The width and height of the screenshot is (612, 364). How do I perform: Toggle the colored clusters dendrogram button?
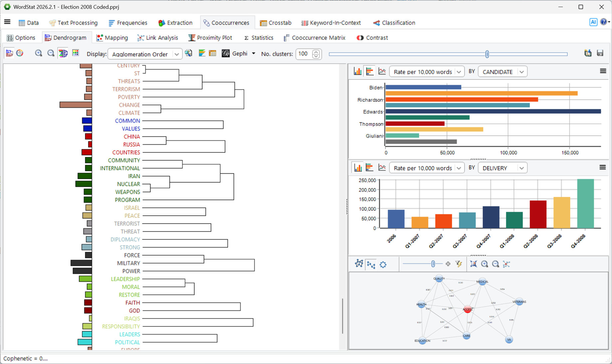click(x=63, y=53)
